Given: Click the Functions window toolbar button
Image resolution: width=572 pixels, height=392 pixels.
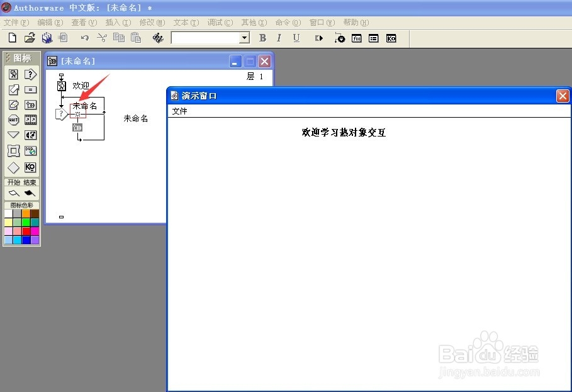Looking at the screenshot, I should coord(357,38).
